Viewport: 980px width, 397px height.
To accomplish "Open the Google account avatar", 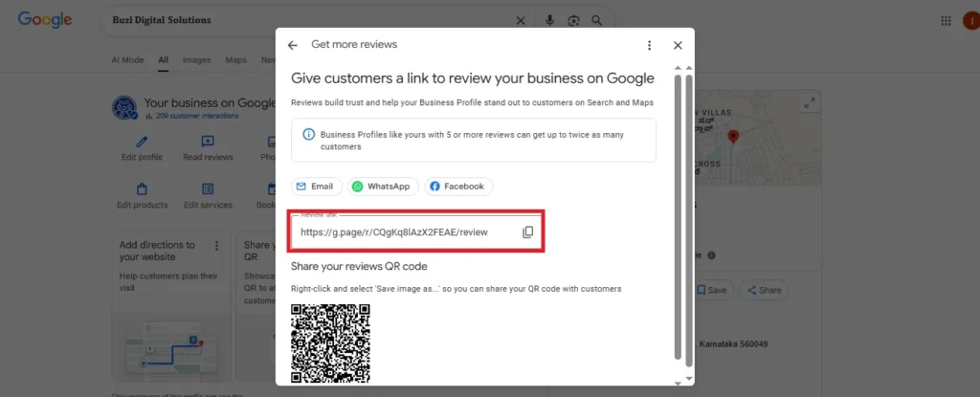I will click(972, 21).
